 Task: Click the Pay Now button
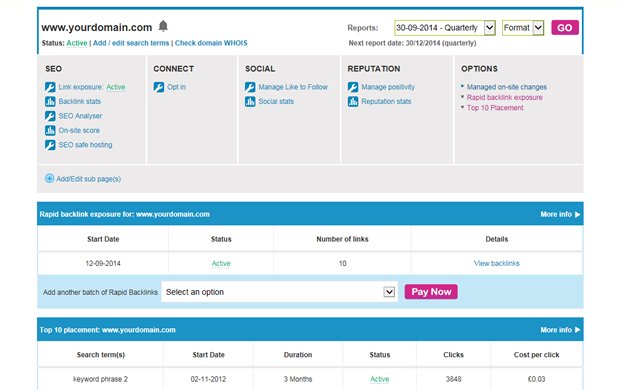pyautogui.click(x=431, y=292)
